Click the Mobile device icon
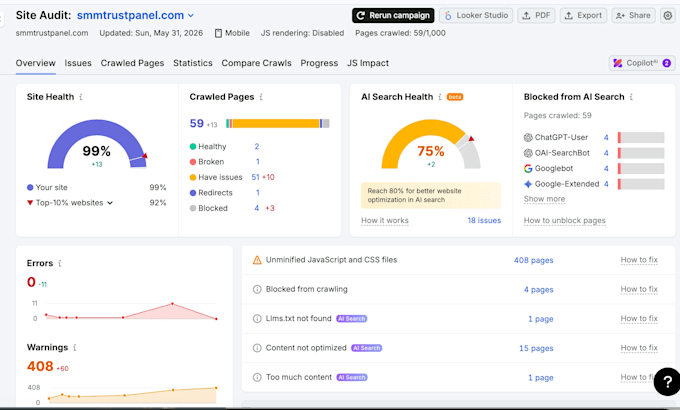 tap(219, 33)
